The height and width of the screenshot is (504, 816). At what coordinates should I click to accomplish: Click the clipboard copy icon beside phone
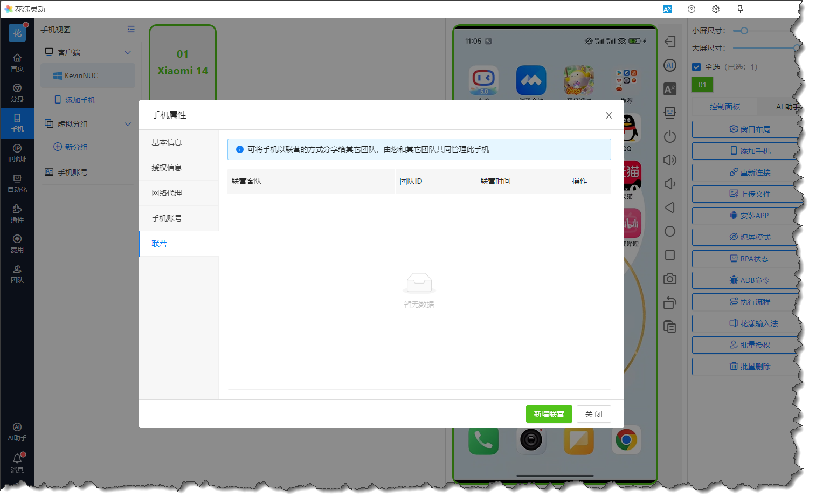tap(670, 326)
